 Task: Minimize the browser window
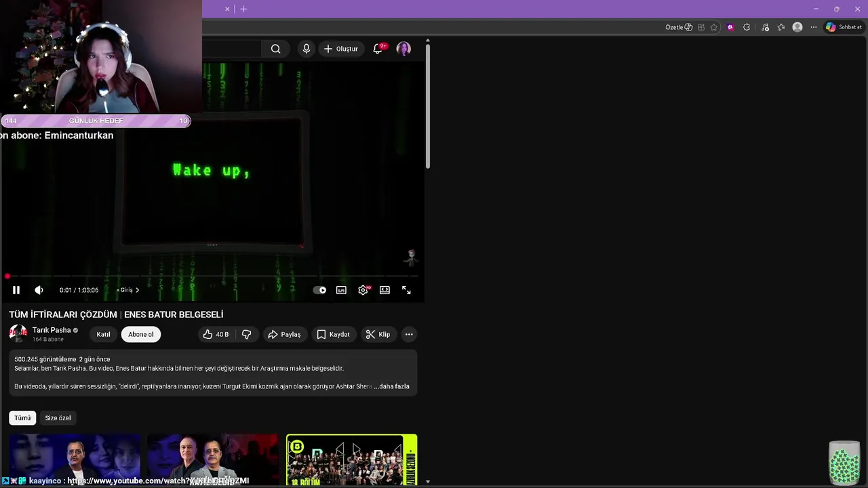(x=816, y=9)
